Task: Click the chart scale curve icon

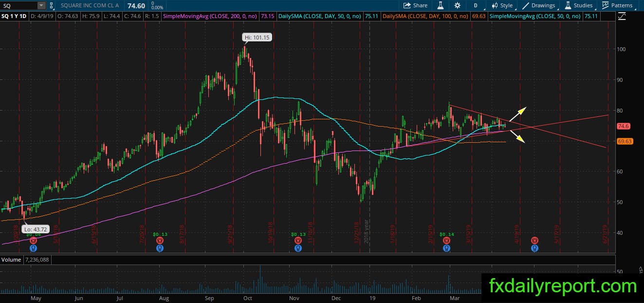Action: point(622,17)
